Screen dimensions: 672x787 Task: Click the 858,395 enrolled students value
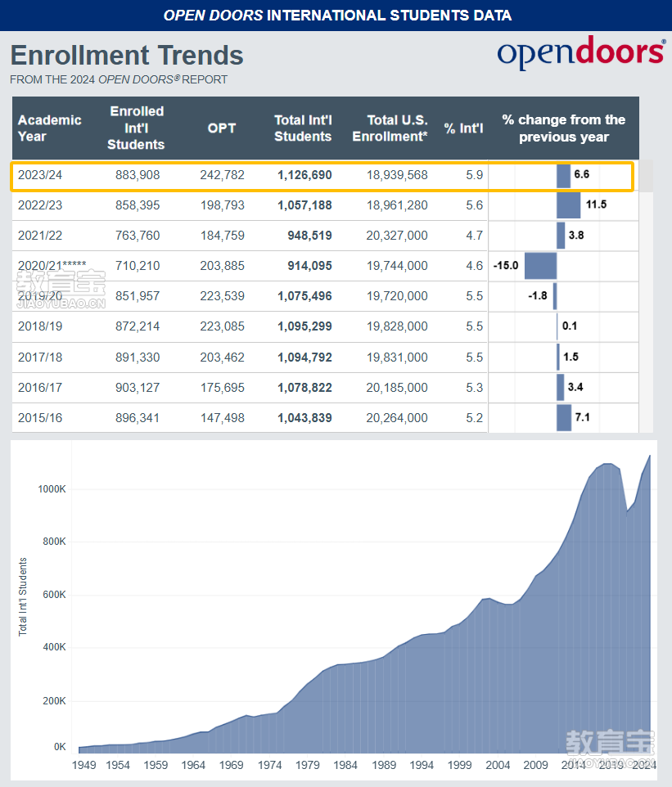coord(138,205)
